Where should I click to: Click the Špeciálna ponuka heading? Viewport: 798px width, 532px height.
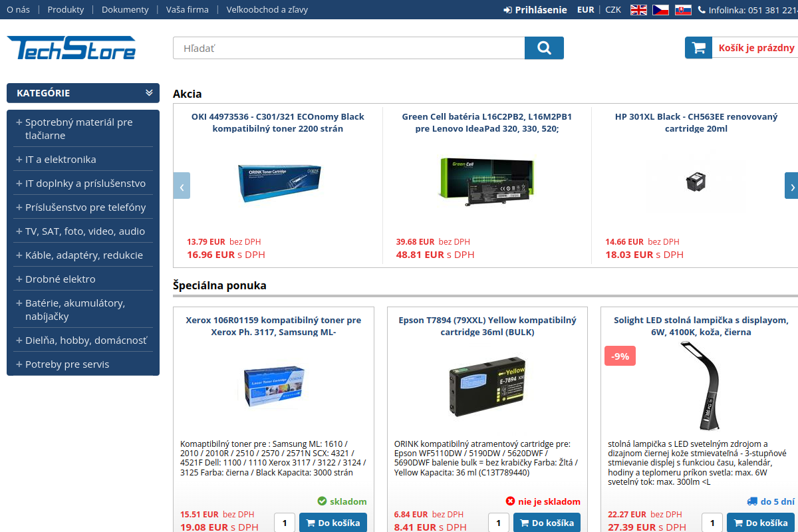point(219,285)
